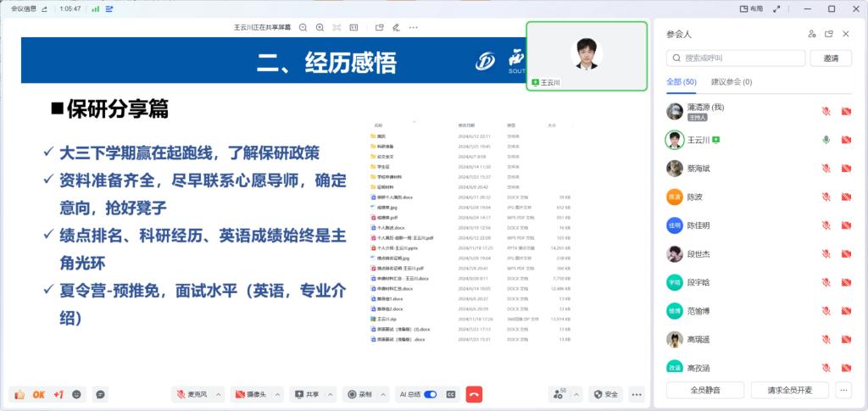Zoom in on the shared screen
Screen dimensions: 868x411
pos(319,27)
